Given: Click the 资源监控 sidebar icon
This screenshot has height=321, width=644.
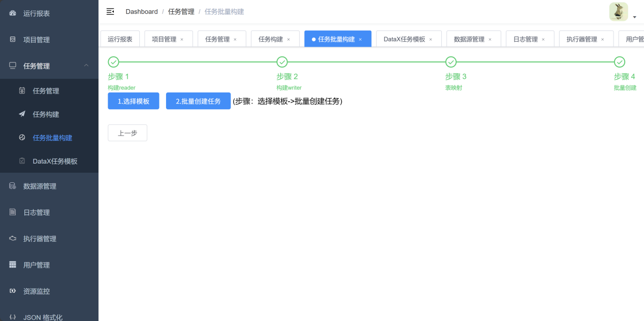Looking at the screenshot, I should [13, 291].
